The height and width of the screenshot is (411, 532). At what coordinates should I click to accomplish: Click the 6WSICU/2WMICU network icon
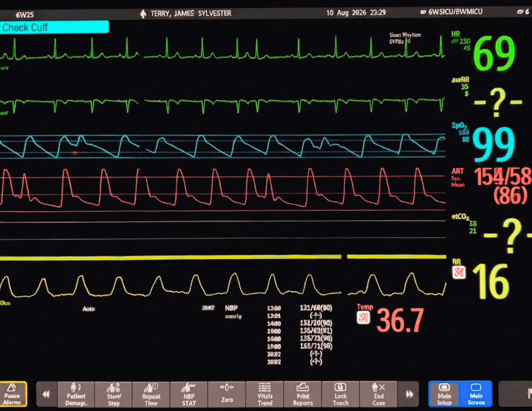(x=423, y=12)
